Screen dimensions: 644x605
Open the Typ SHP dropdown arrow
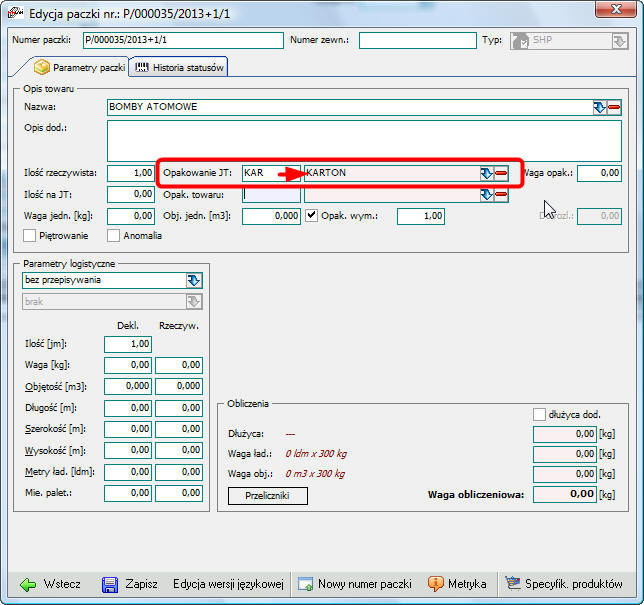[619, 41]
